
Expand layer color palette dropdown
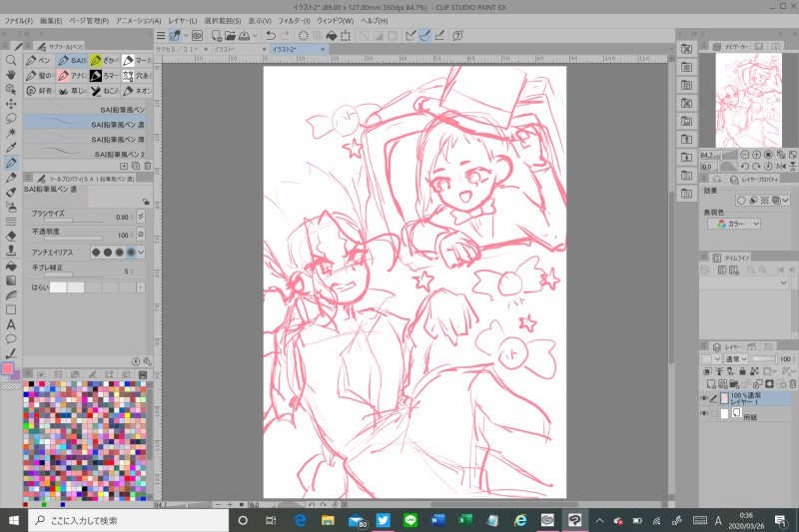[717, 359]
